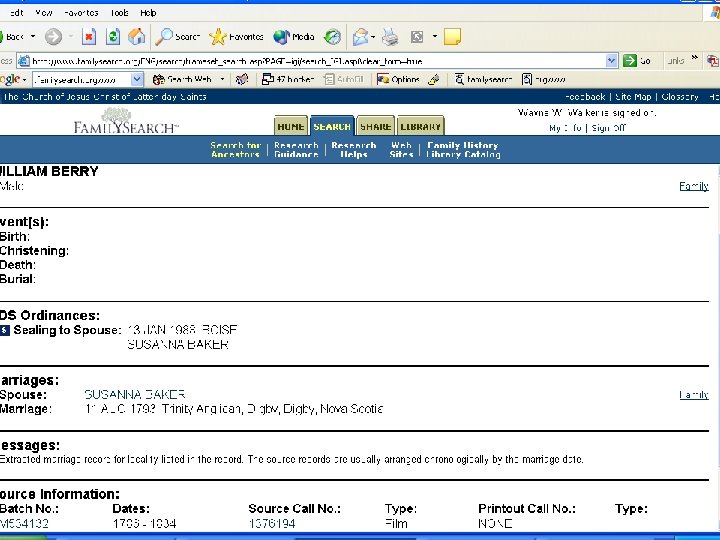The height and width of the screenshot is (540, 720).
Task: Open Research Guidance link
Action: [296, 150]
